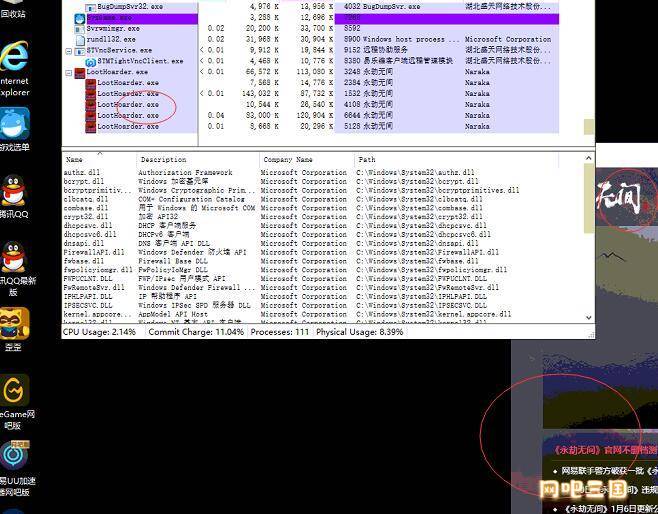658x514 pixels.
Task: Click the 'Windows host process' description cell
Action: [x=410, y=39]
